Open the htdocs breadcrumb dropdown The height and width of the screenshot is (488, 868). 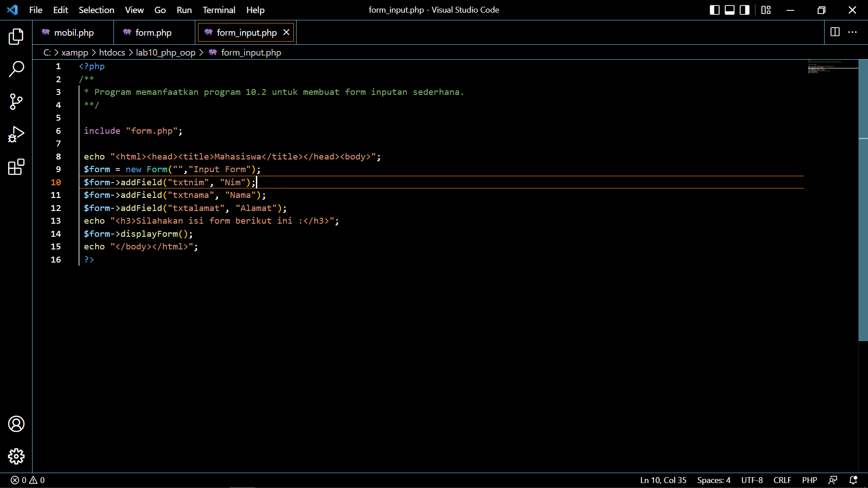(112, 52)
